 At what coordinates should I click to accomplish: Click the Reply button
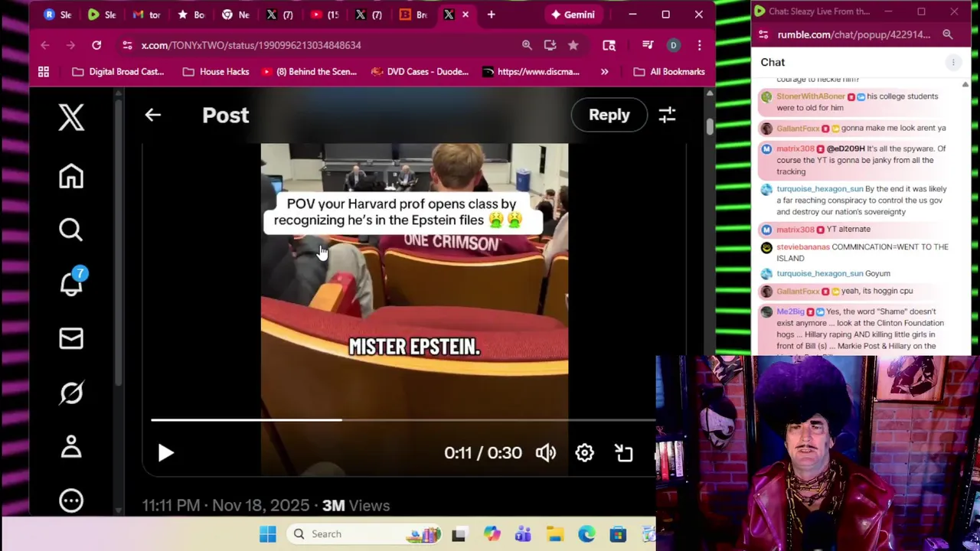[609, 115]
